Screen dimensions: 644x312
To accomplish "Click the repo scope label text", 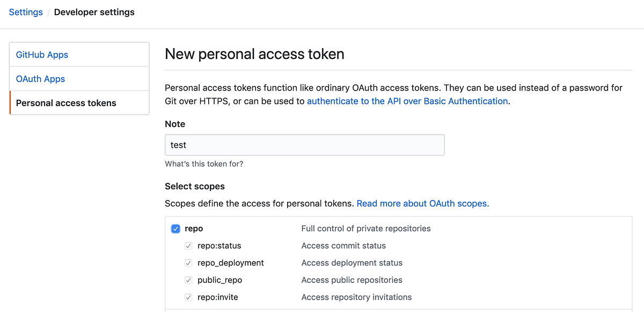I will (194, 228).
